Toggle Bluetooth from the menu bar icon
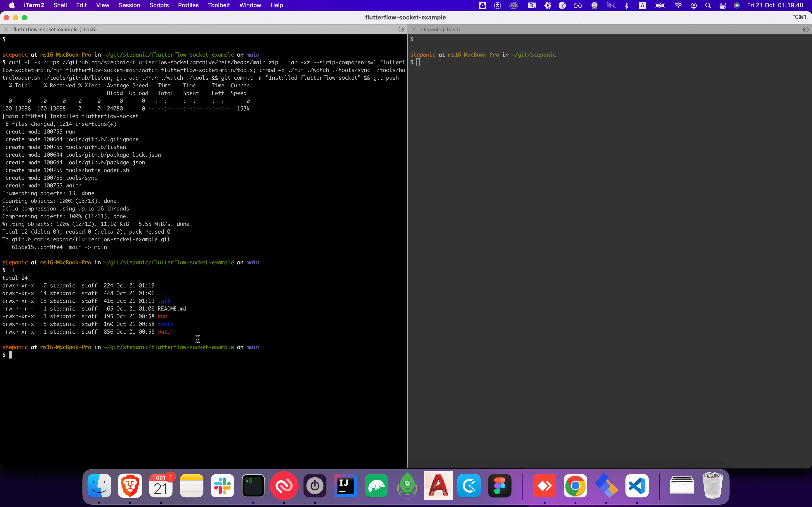Screen dimensions: 812x507 [626, 5]
